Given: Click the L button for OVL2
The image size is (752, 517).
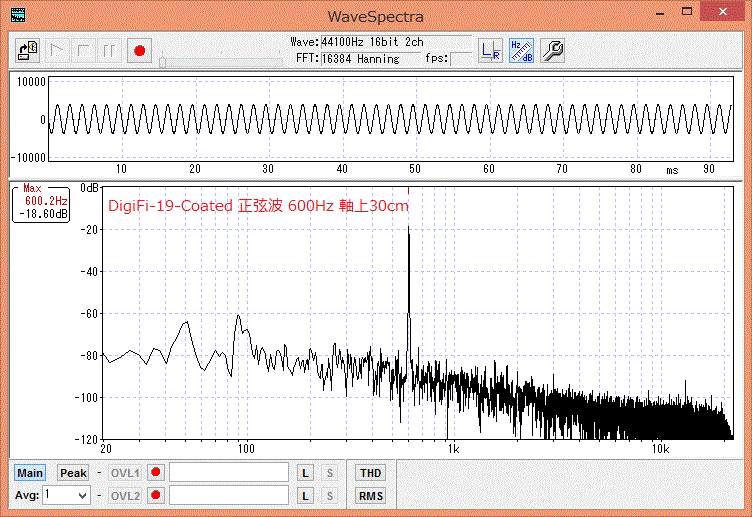Looking at the screenshot, I should (306, 495).
